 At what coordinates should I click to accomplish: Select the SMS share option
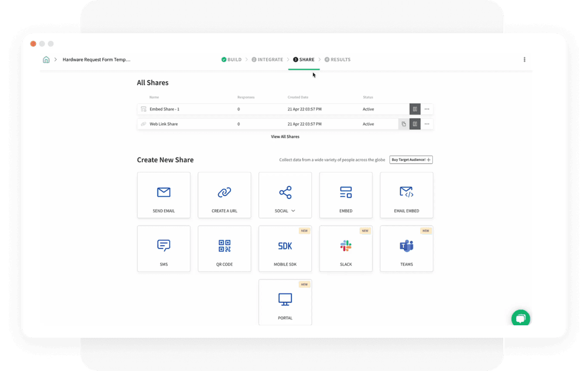163,248
